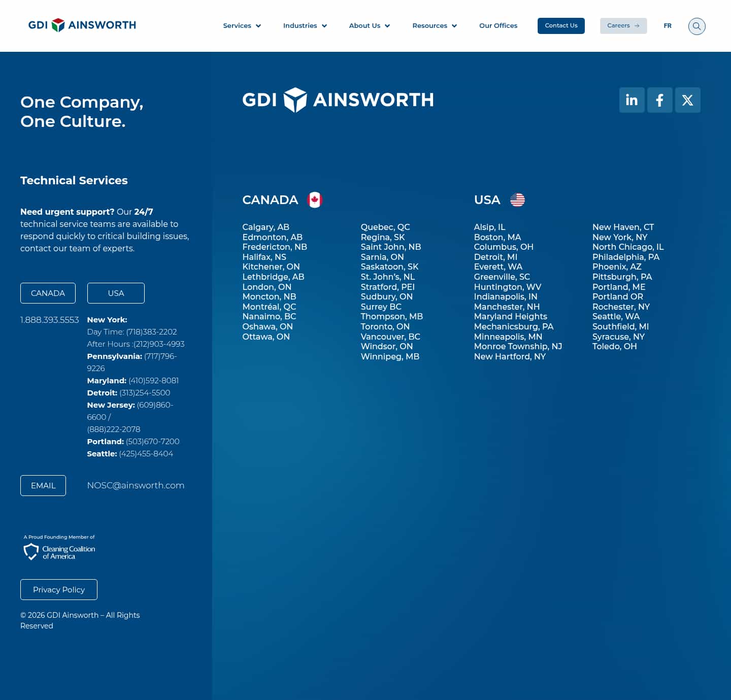Email NOSC@ainsworth.com
Image resolution: width=731 pixels, height=700 pixels.
(136, 485)
